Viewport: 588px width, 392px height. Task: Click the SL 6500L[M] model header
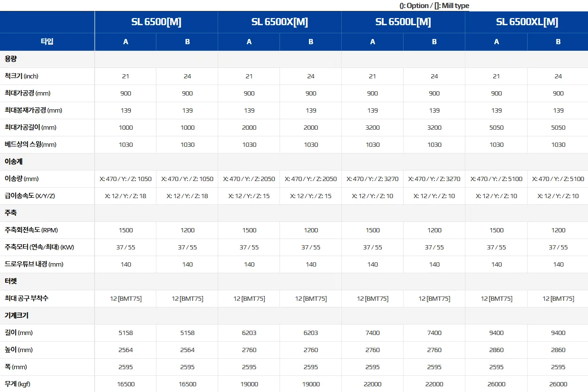403,22
